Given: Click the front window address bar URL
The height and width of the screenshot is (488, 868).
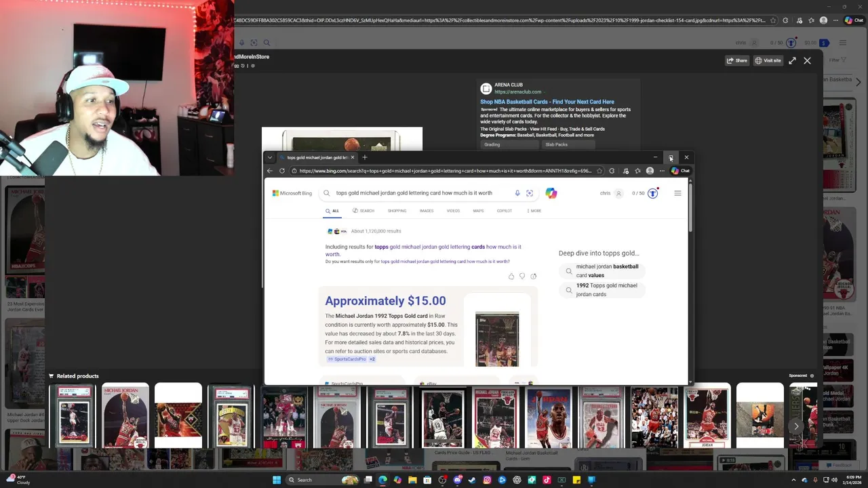Looking at the screenshot, I should (445, 171).
